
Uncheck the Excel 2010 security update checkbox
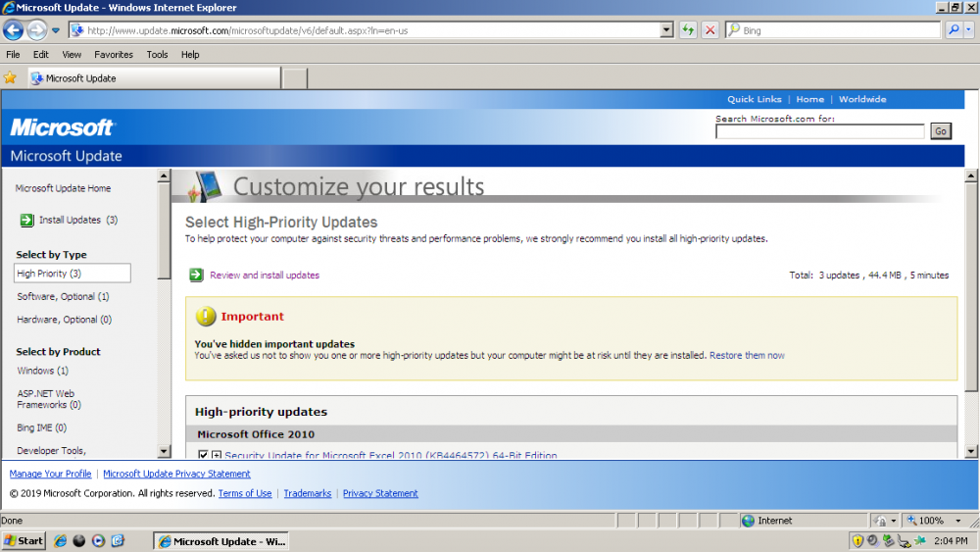tap(203, 455)
